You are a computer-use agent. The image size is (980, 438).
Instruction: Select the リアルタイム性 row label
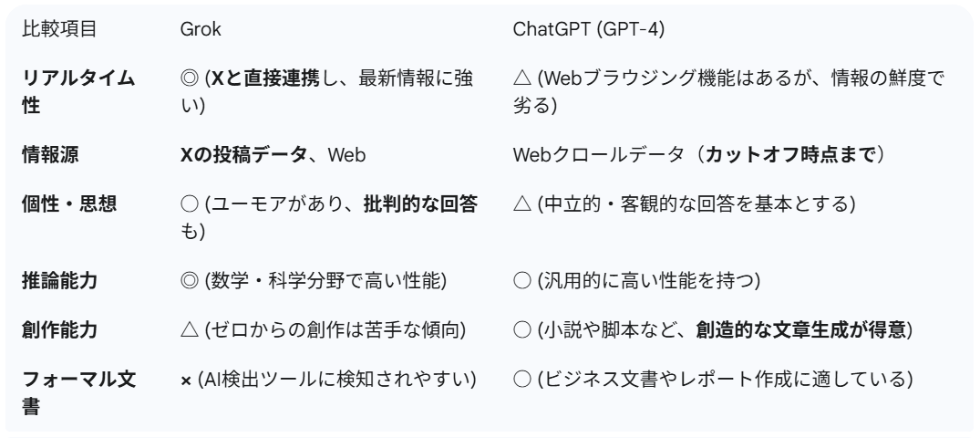click(78, 92)
